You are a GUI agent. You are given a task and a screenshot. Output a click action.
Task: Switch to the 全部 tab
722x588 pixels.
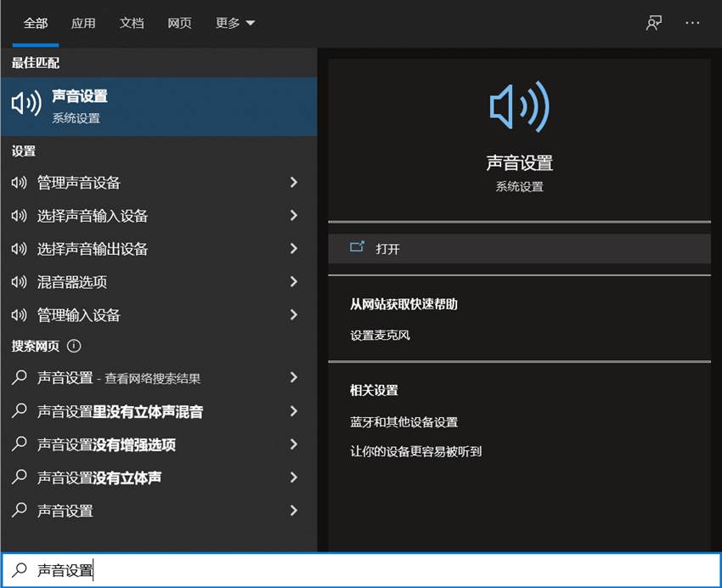[36, 23]
